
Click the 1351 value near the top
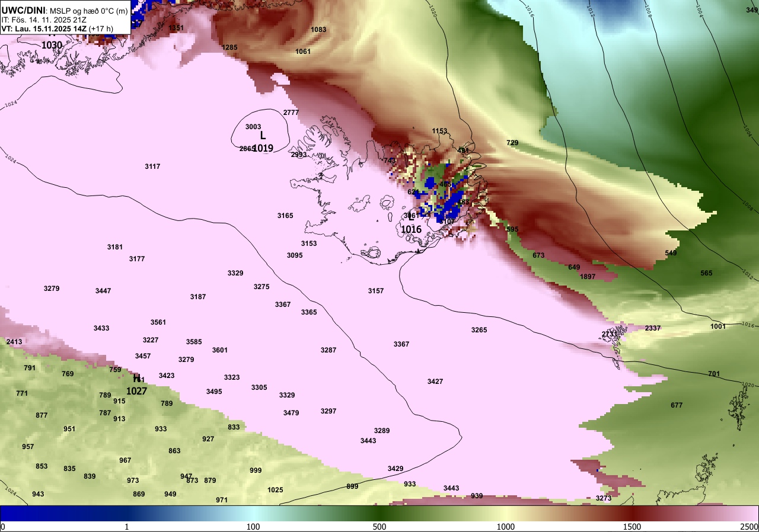tap(176, 28)
